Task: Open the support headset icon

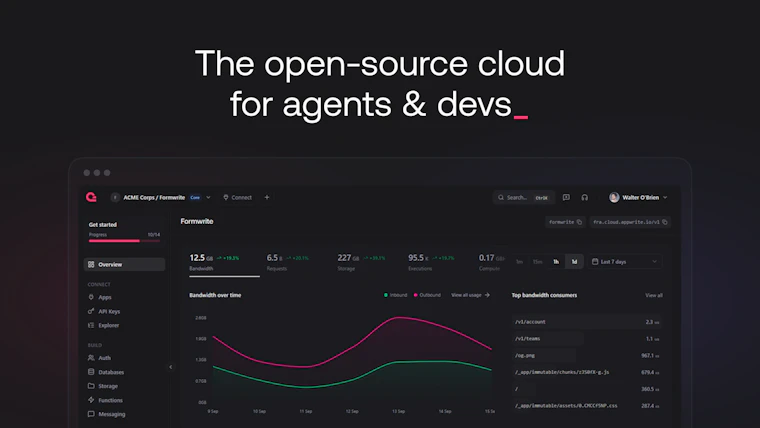Action: pyautogui.click(x=585, y=197)
